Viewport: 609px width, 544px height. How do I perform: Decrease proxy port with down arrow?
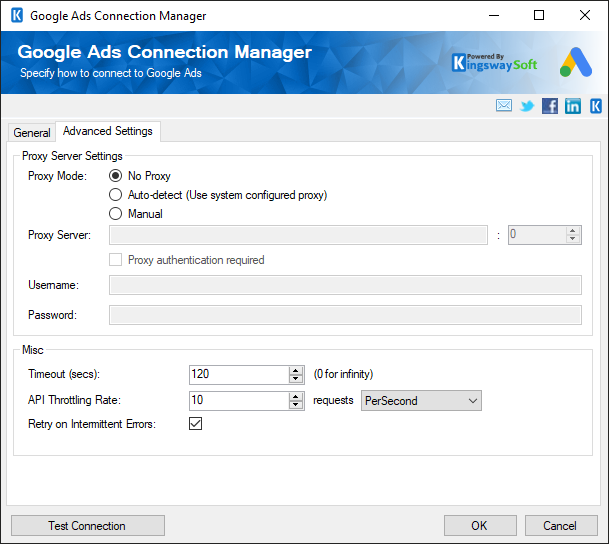pos(572,239)
